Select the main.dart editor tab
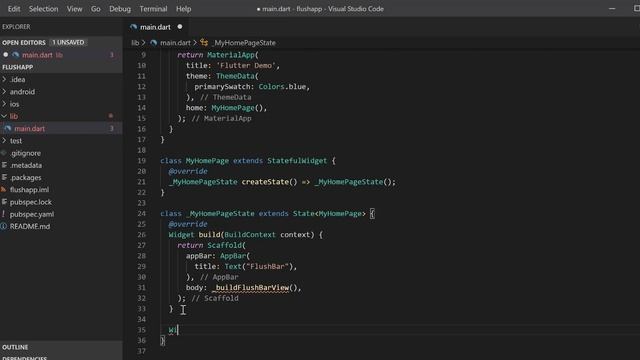Screen dimensions: 640x360 pyautogui.click(x=156, y=27)
